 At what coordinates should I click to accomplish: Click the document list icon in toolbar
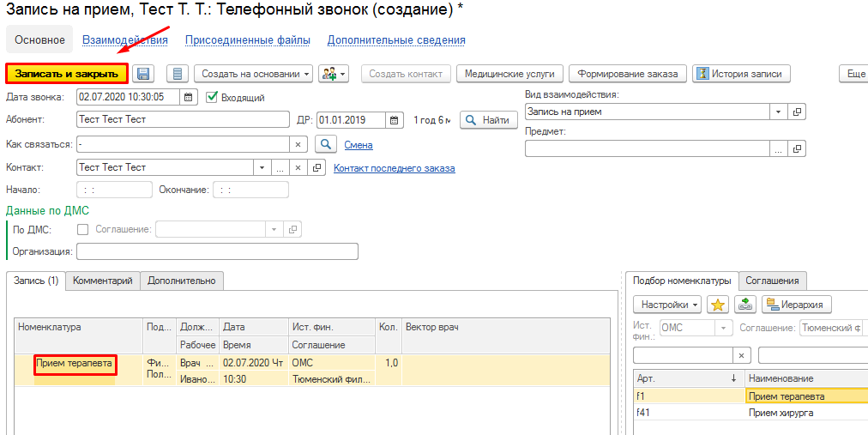click(x=177, y=74)
